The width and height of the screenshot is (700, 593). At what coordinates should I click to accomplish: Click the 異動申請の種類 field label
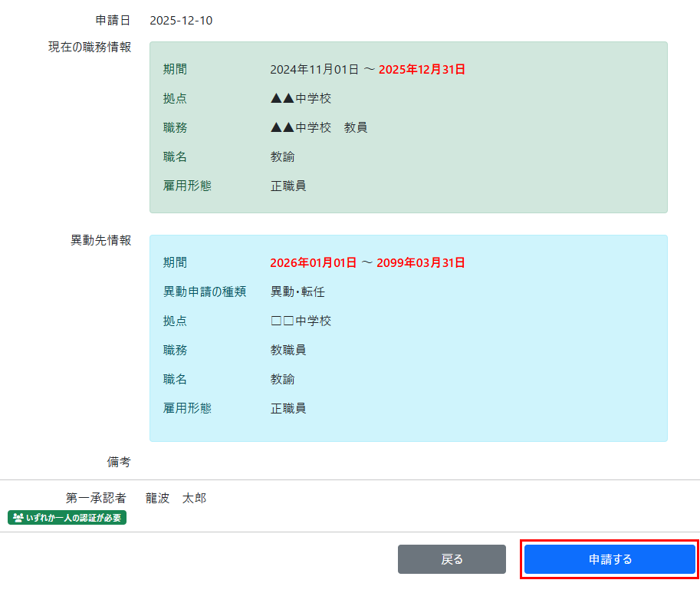pos(205,292)
